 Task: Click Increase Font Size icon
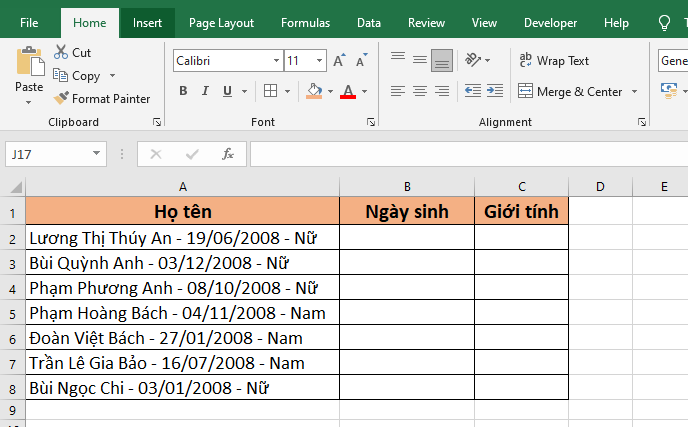[x=339, y=61]
